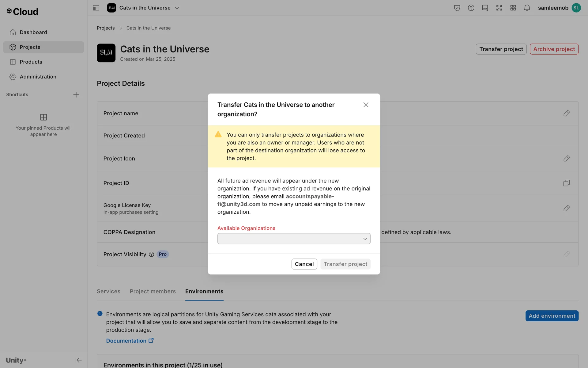Open the Available Organizations dropdown

pos(294,239)
